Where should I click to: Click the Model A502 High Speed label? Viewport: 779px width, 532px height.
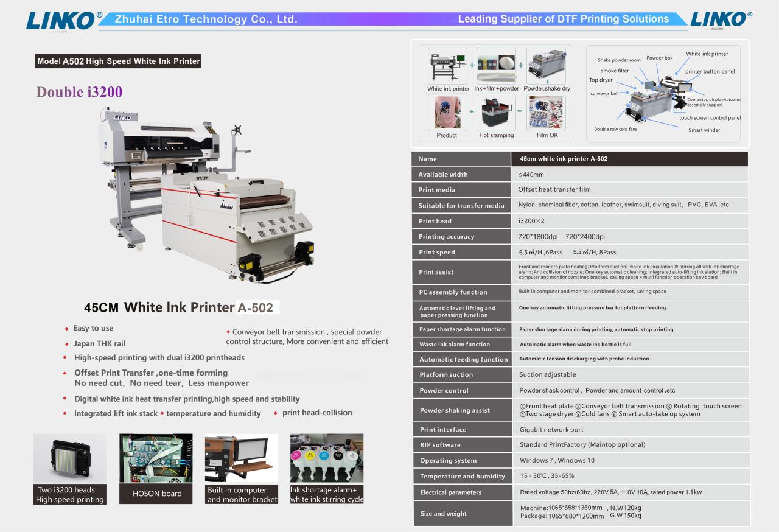pyautogui.click(x=118, y=61)
